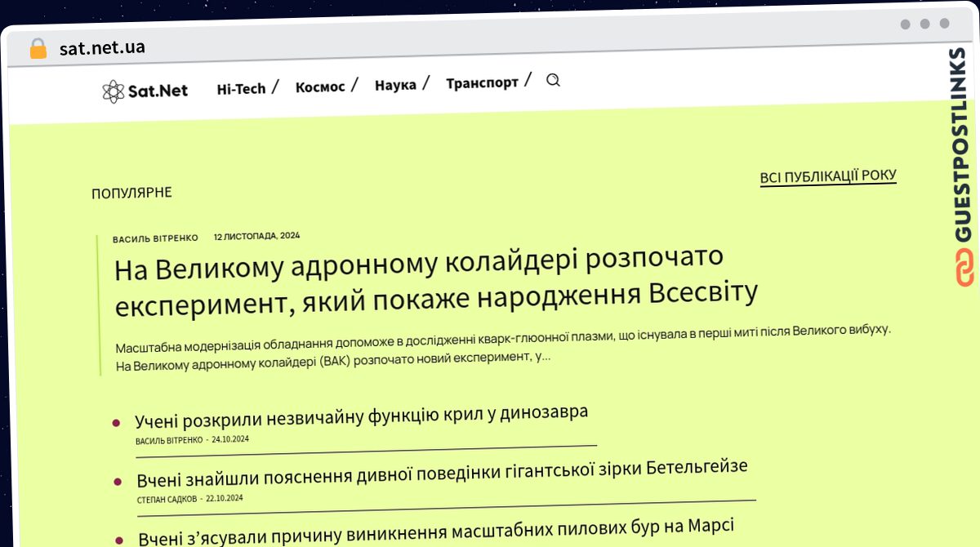980x547 pixels.
Task: Click author ВАСИЛЬ ВІТРЕНКО above main headline
Action: click(x=155, y=238)
